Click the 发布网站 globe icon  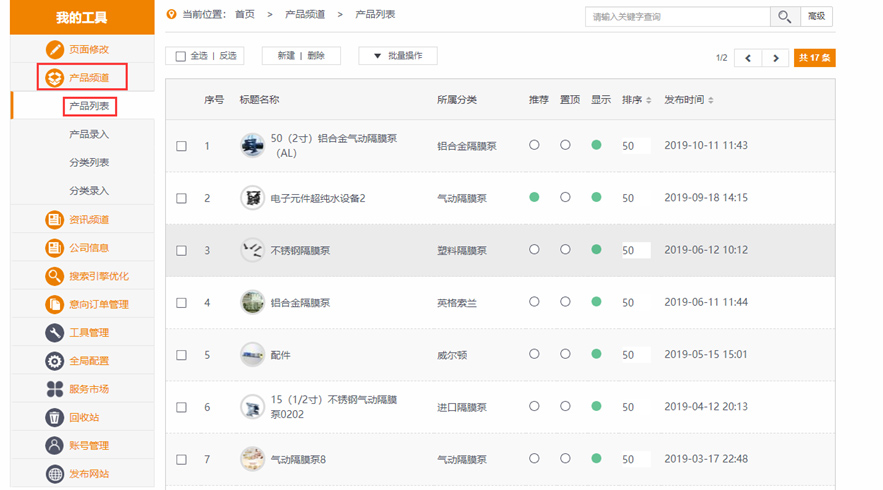point(55,474)
